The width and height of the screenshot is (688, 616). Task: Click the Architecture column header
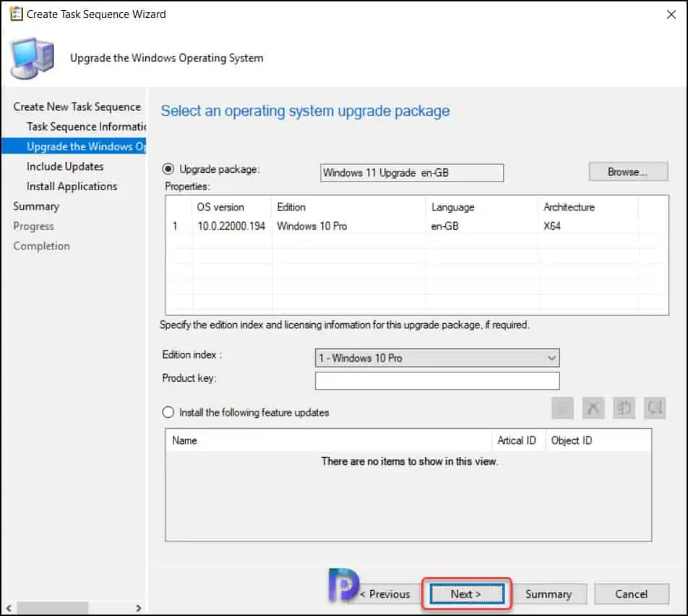[x=588, y=207]
